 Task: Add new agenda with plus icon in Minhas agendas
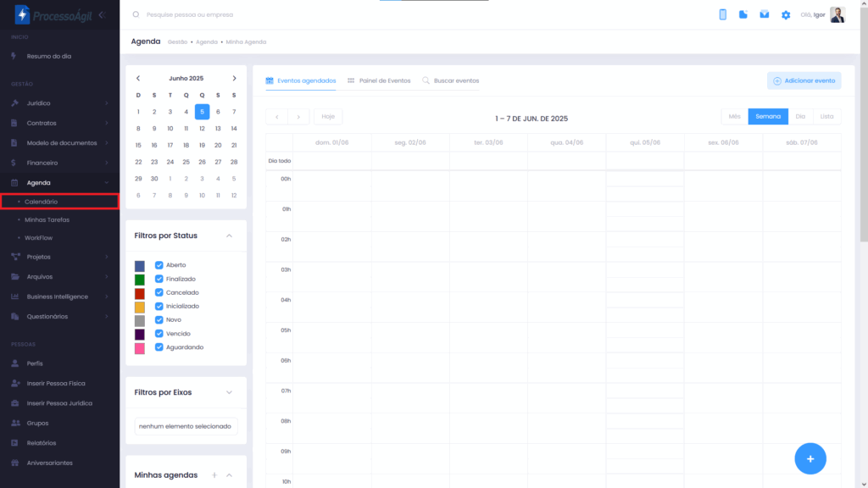tap(214, 474)
